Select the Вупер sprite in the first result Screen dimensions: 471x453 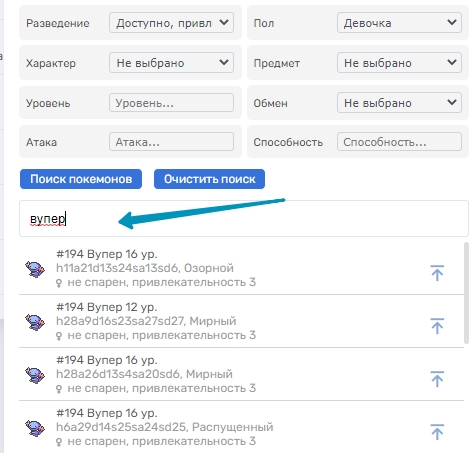pyautogui.click(x=35, y=269)
